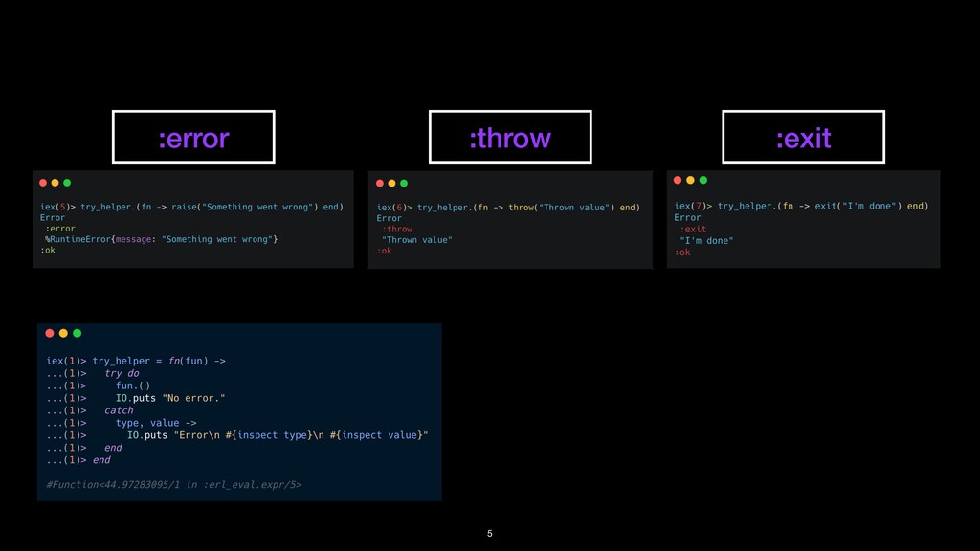Image resolution: width=980 pixels, height=551 pixels.
Task: Click the red dot in the :throw terminal
Action: [380, 183]
